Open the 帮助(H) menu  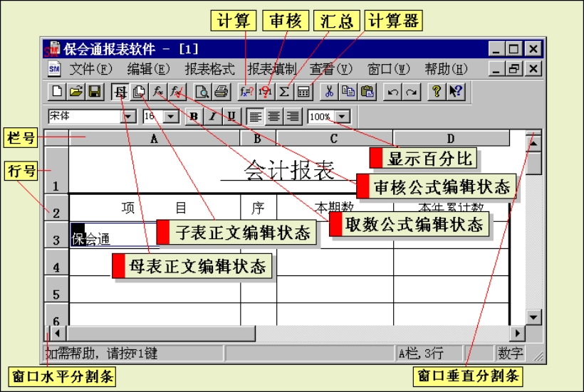pyautogui.click(x=446, y=69)
